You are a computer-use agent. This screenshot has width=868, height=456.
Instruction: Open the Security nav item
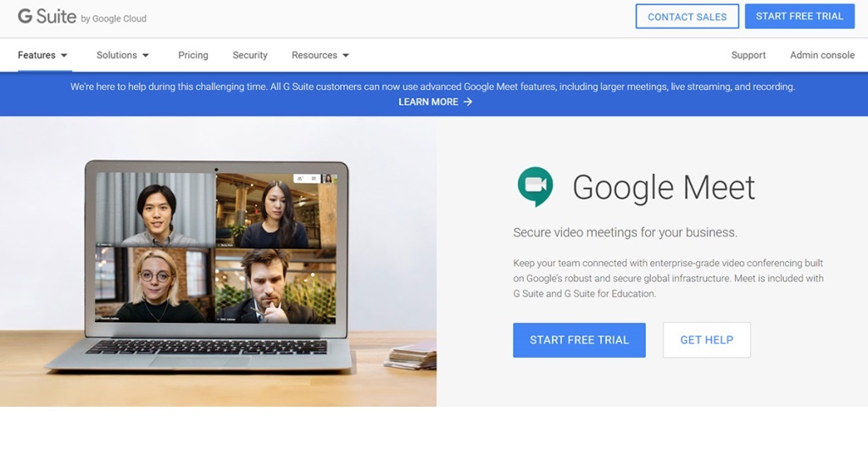(250, 55)
